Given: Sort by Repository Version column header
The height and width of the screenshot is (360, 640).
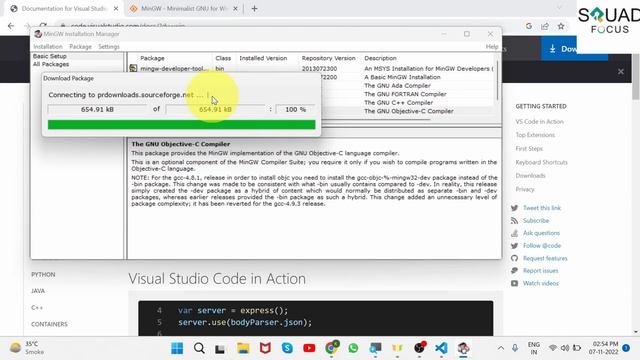Looking at the screenshot, I should tap(329, 58).
